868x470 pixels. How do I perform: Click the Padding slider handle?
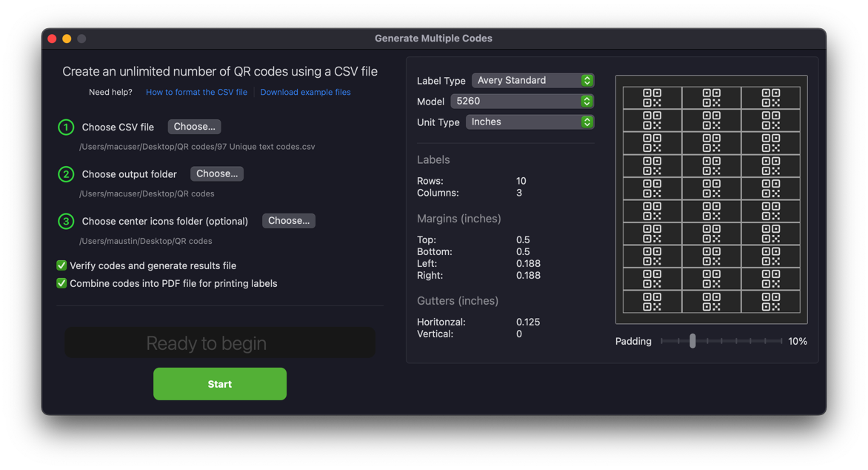coord(692,341)
